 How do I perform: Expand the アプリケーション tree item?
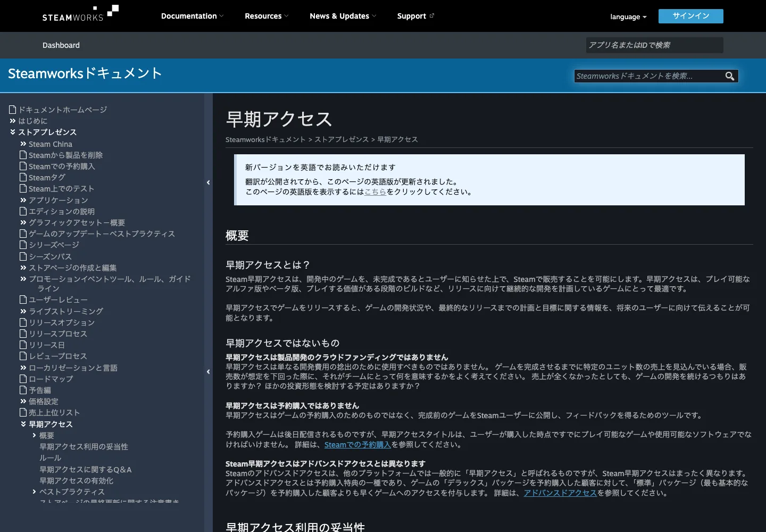[x=23, y=200]
